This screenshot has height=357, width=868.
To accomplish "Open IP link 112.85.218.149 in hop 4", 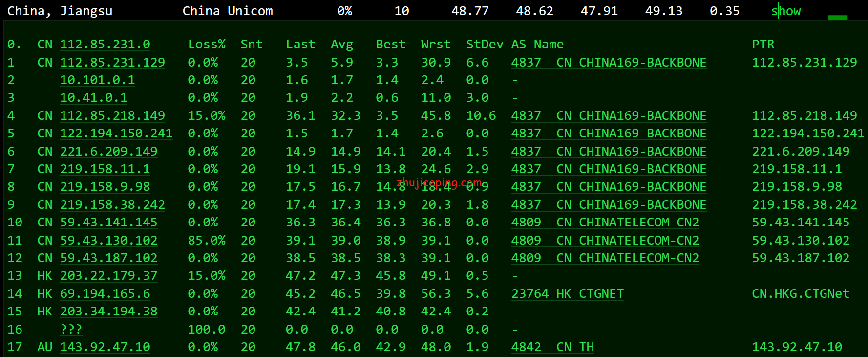I will [112, 116].
